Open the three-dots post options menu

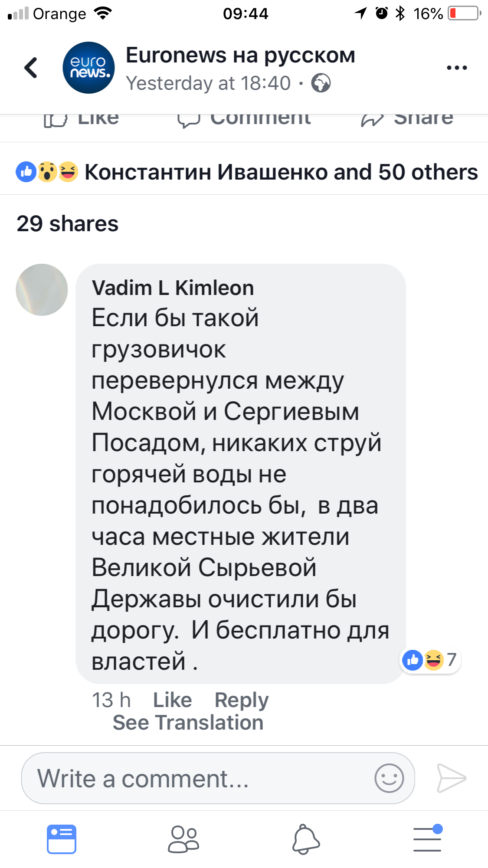[457, 68]
